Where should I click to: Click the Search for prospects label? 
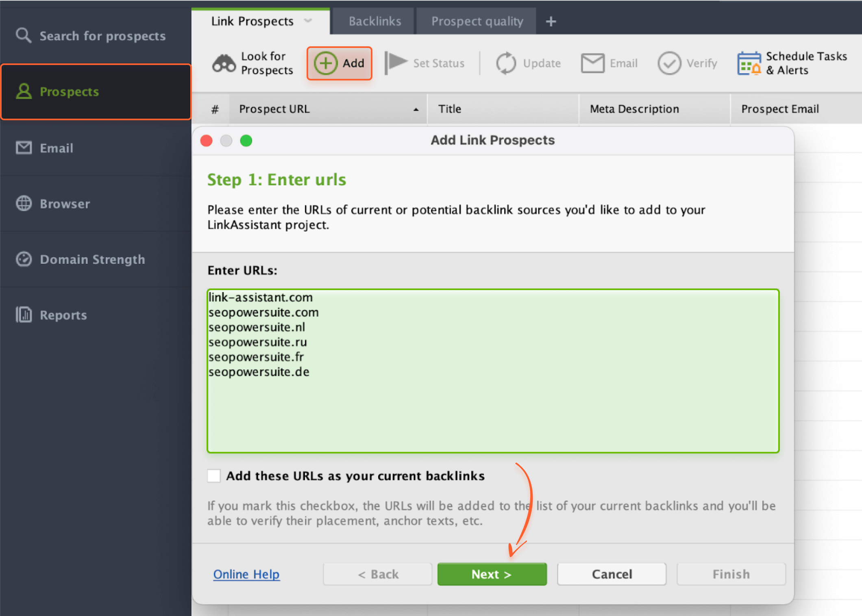[x=102, y=36]
